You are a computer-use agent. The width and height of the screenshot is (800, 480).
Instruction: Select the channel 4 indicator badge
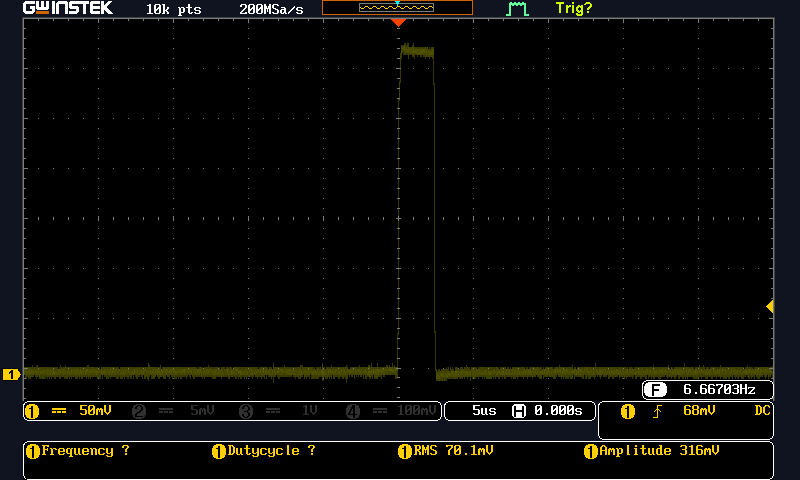pyautogui.click(x=353, y=411)
